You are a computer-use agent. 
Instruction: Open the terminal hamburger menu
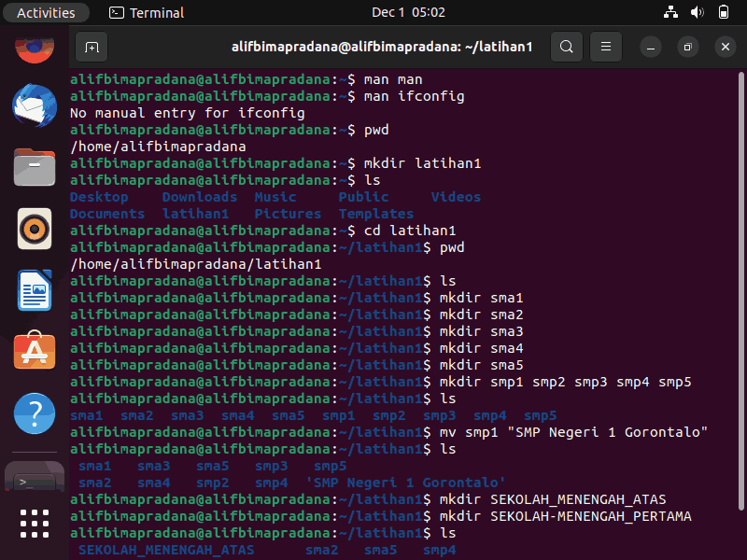coord(605,47)
